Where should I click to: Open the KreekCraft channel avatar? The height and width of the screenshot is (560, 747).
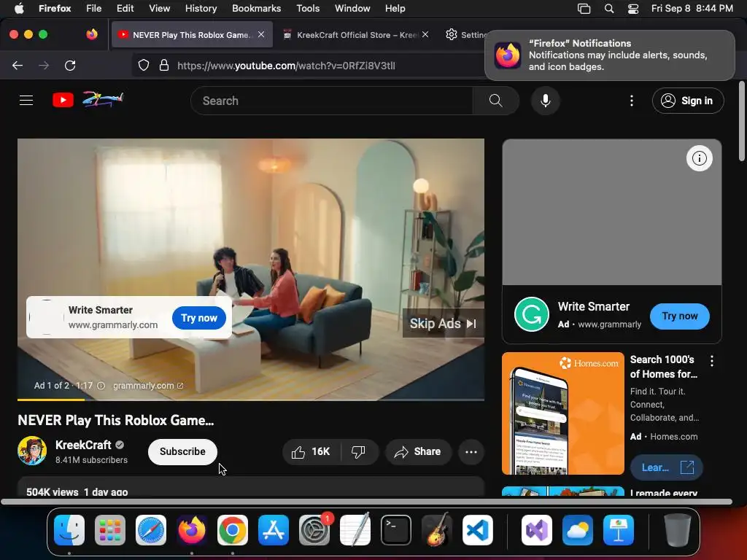tap(32, 451)
